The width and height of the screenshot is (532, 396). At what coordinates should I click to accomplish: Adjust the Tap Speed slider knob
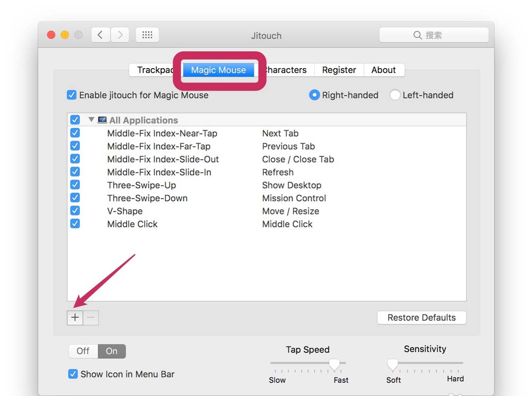click(x=335, y=365)
